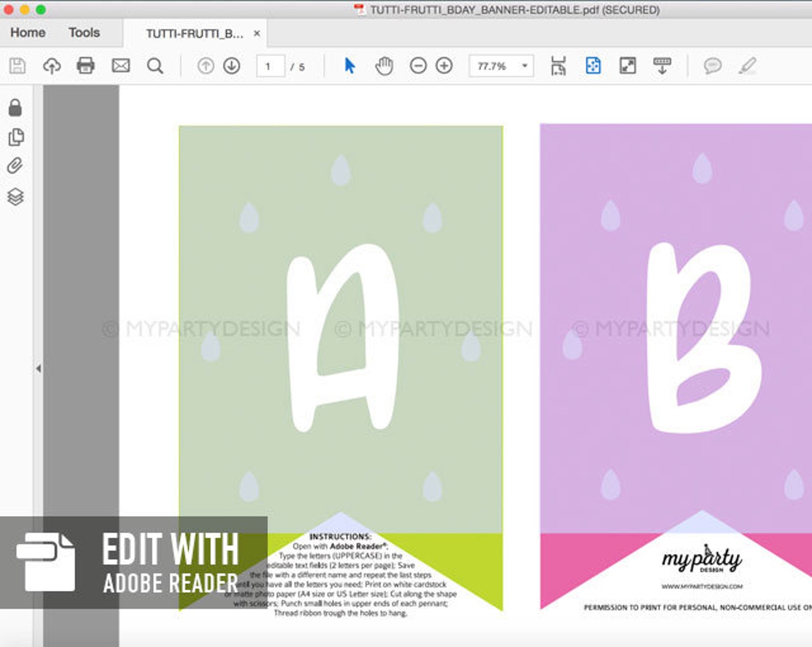The width and height of the screenshot is (812, 647).
Task: Switch to the Home tab
Action: (28, 33)
